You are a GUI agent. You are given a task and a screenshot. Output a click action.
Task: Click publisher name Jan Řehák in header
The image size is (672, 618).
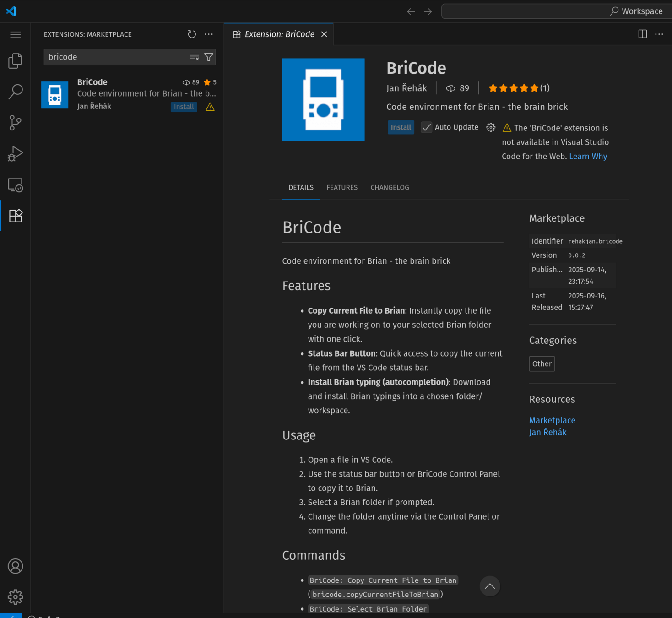point(406,88)
